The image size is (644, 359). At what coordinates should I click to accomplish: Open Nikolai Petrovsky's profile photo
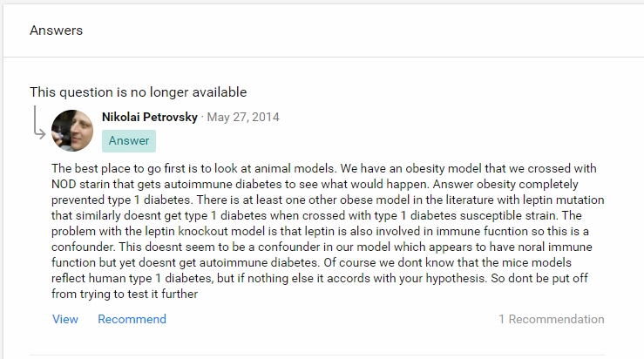73,131
